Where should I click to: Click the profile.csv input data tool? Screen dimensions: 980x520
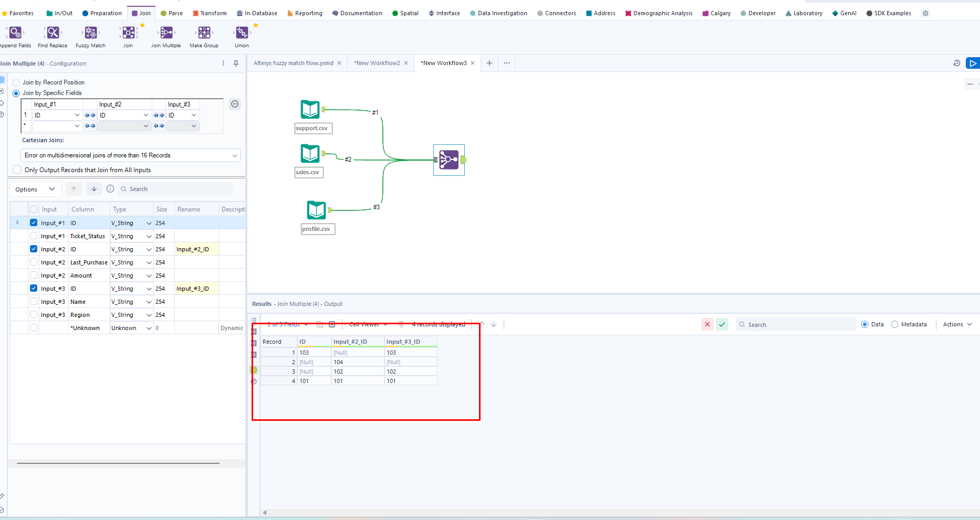click(x=316, y=210)
